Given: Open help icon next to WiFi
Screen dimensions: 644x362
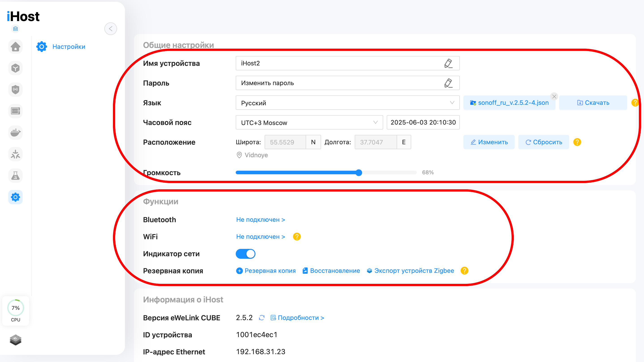Looking at the screenshot, I should pyautogui.click(x=297, y=237).
